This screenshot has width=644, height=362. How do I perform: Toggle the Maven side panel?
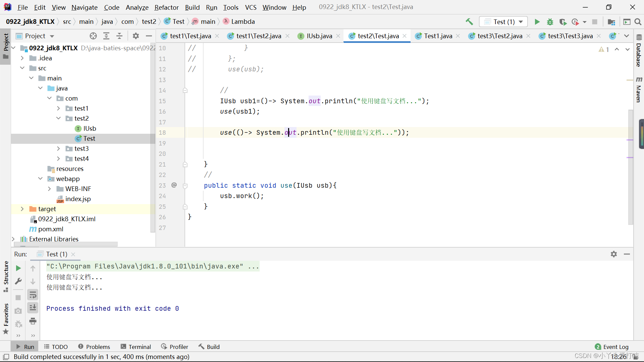coord(639,89)
